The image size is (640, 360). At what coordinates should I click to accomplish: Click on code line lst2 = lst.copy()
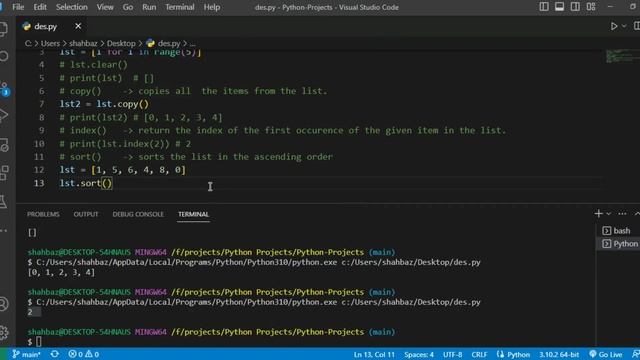click(x=104, y=104)
